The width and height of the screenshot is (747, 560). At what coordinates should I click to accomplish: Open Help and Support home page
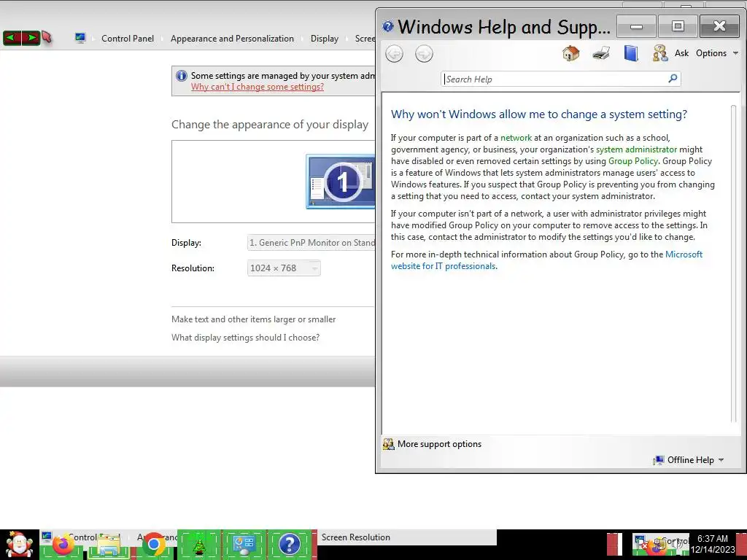click(x=570, y=52)
